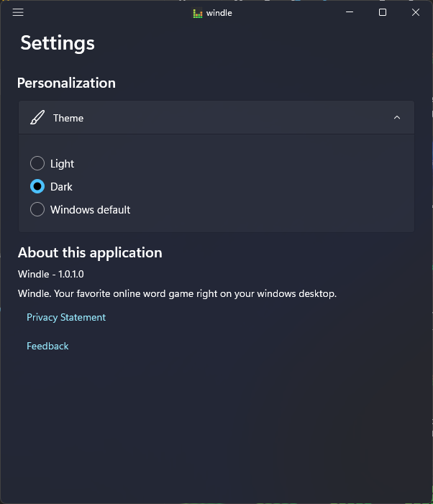Click the Theme expander header label
The width and height of the screenshot is (433, 504).
tap(68, 118)
